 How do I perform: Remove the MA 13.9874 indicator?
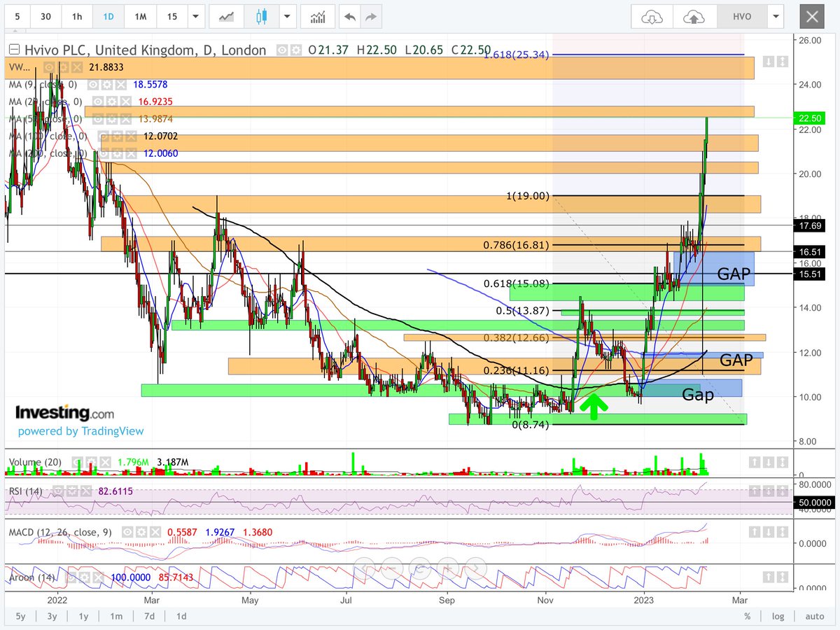point(126,119)
